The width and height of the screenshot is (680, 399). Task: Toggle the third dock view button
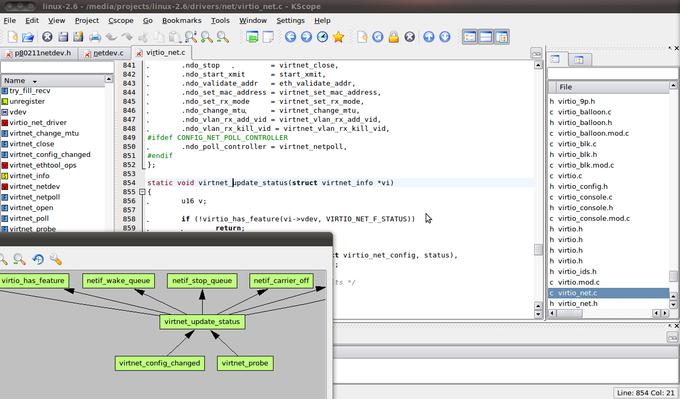[502, 37]
